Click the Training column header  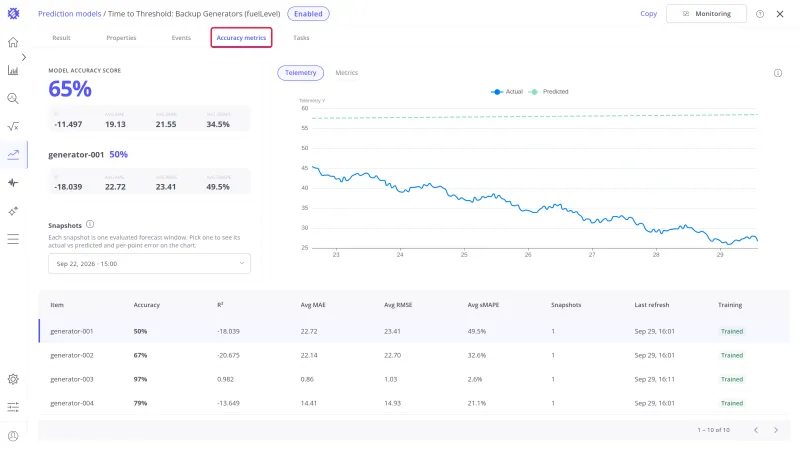point(730,305)
